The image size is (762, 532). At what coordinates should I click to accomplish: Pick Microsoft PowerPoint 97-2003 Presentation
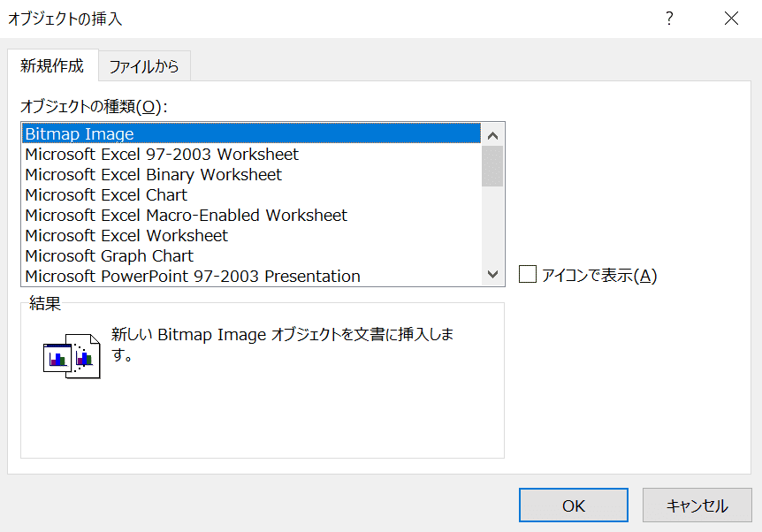(x=251, y=276)
